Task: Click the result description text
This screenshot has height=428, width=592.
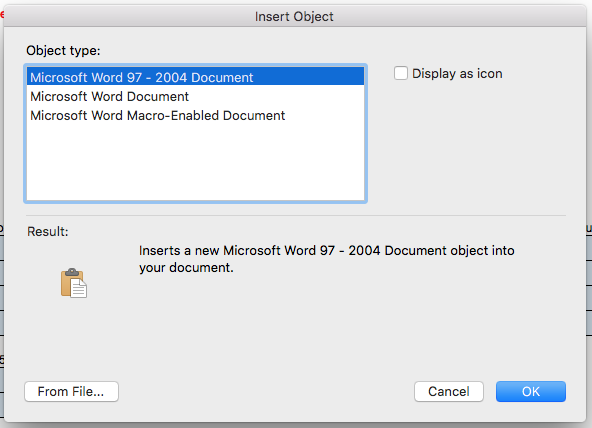Action: [x=327, y=259]
